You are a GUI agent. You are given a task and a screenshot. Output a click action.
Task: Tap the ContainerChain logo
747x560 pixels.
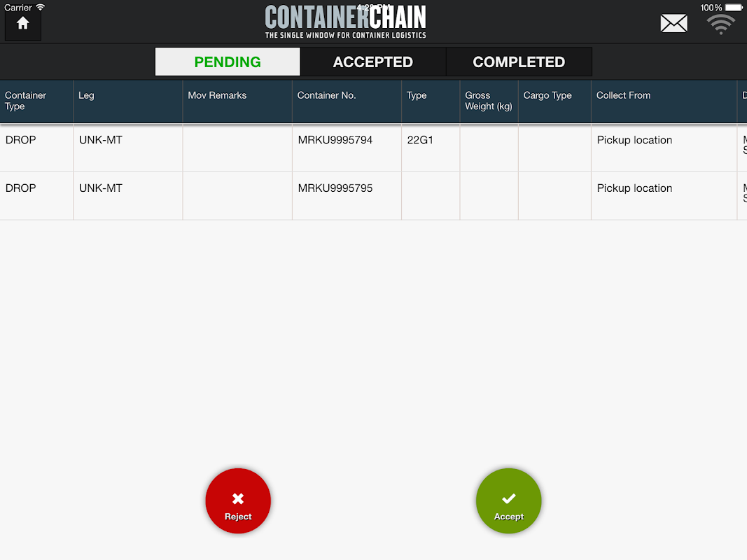tap(345, 22)
